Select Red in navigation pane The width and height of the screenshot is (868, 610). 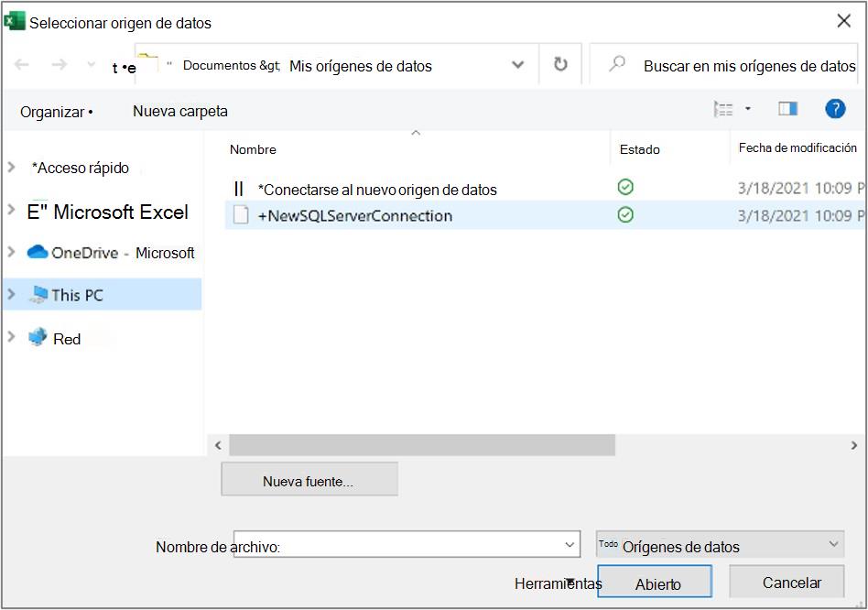click(x=67, y=339)
